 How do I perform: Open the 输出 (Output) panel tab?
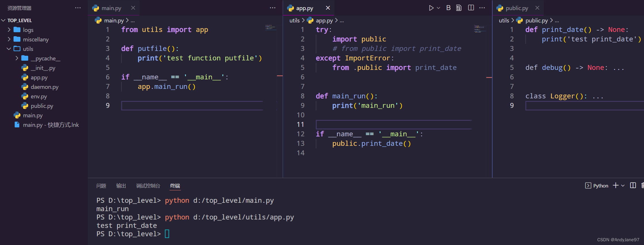point(121,186)
